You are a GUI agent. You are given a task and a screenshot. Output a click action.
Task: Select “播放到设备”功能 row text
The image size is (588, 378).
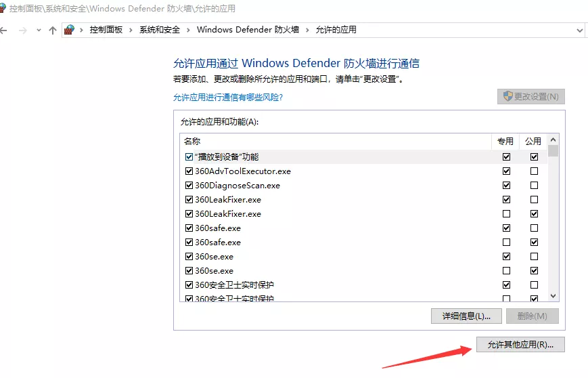[227, 157]
